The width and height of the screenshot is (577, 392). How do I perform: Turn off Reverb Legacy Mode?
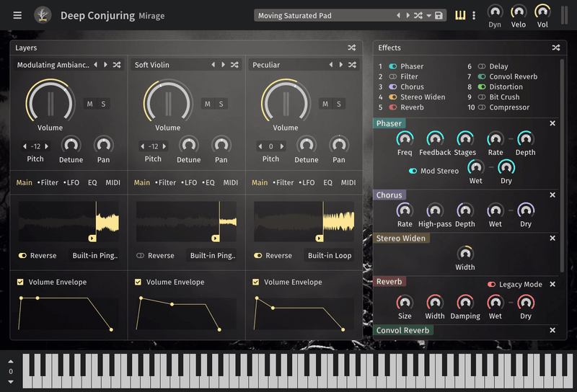coord(492,284)
